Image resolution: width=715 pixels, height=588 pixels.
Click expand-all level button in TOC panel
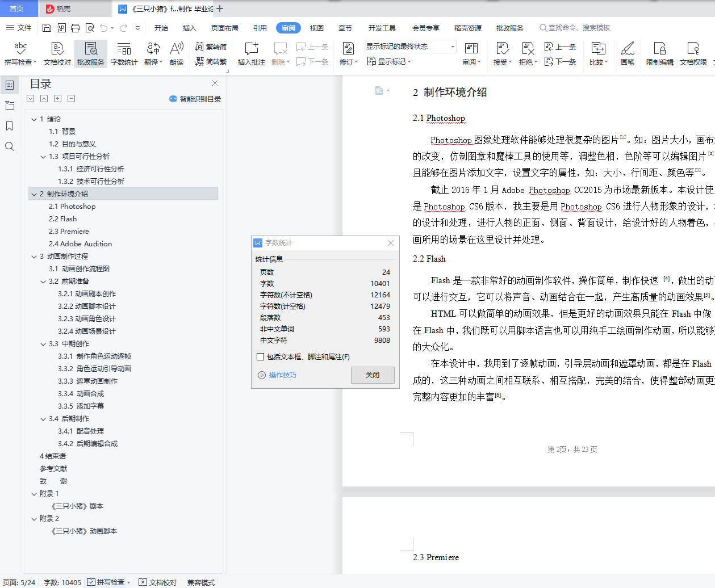point(31,99)
